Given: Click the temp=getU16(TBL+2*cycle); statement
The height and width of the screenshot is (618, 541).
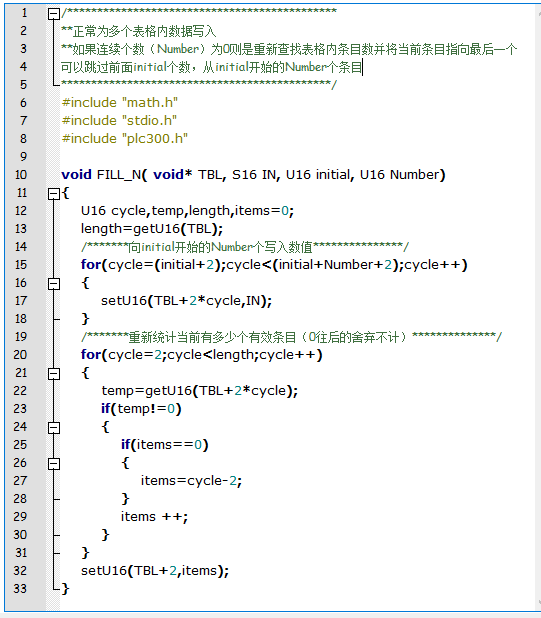Looking at the screenshot, I should [200, 391].
